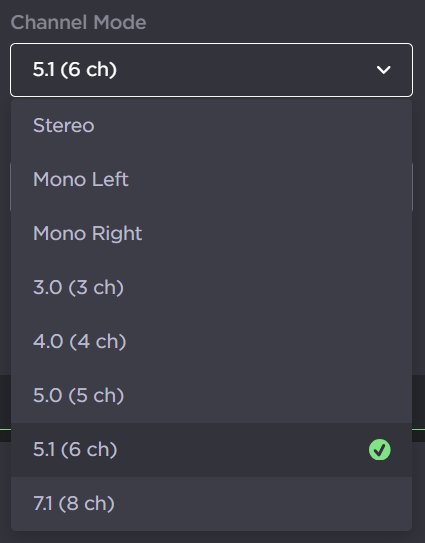Choose 5.0 (5 ch) surround mode
Screen dimensions: 425x543
(211, 395)
